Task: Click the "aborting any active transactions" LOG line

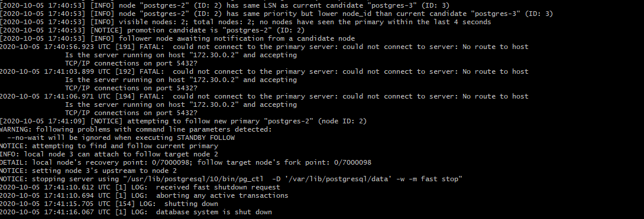Action: pyautogui.click(x=144, y=195)
